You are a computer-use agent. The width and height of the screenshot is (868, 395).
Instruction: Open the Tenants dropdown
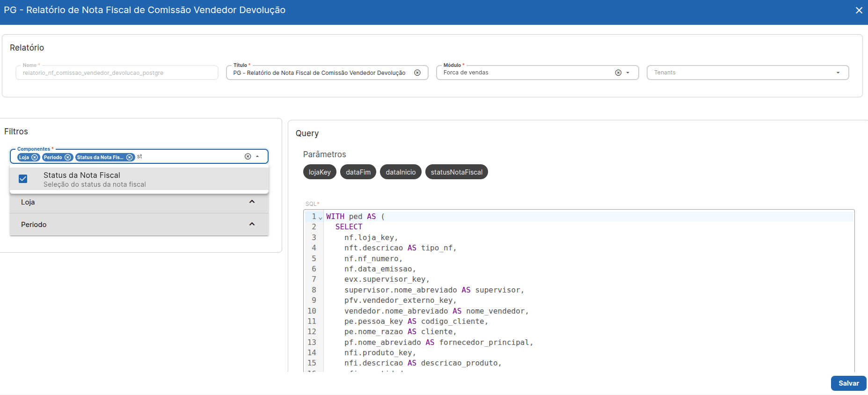coord(838,73)
